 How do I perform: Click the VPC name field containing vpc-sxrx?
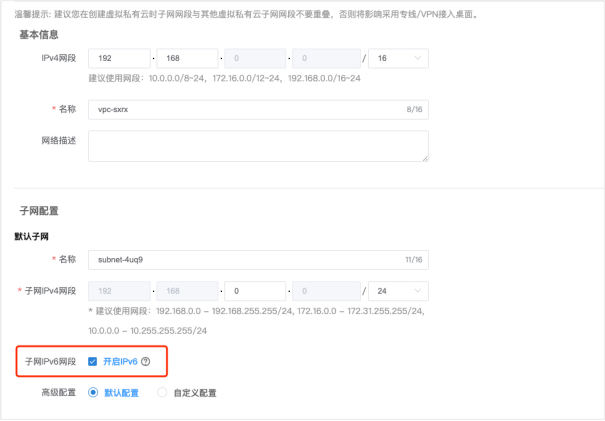pyautogui.click(x=258, y=107)
